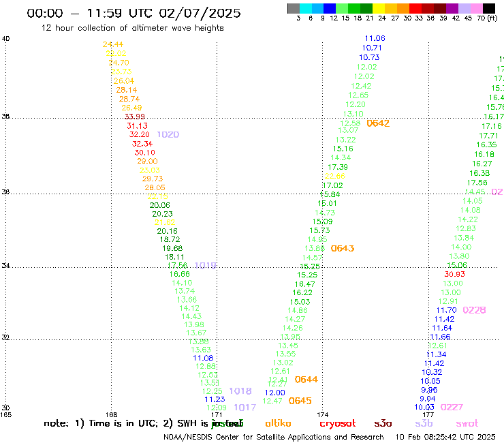The height and width of the screenshot is (443, 504).
Task: Select the s3b time label 1017
Action: [245, 408]
